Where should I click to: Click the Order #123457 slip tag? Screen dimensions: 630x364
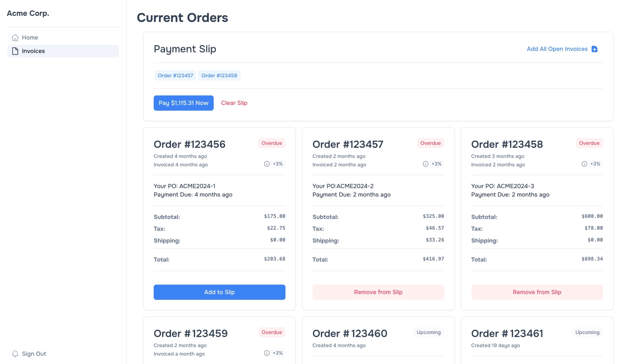tap(175, 76)
